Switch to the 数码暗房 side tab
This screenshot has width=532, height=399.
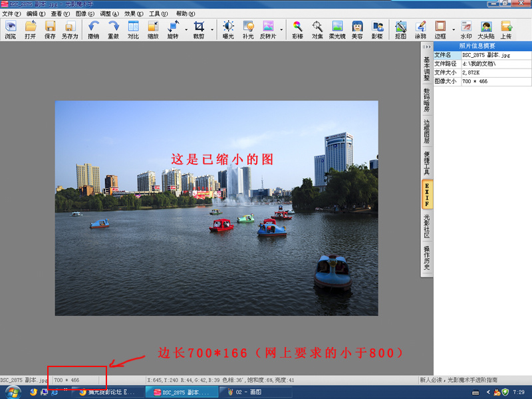pyautogui.click(x=427, y=99)
